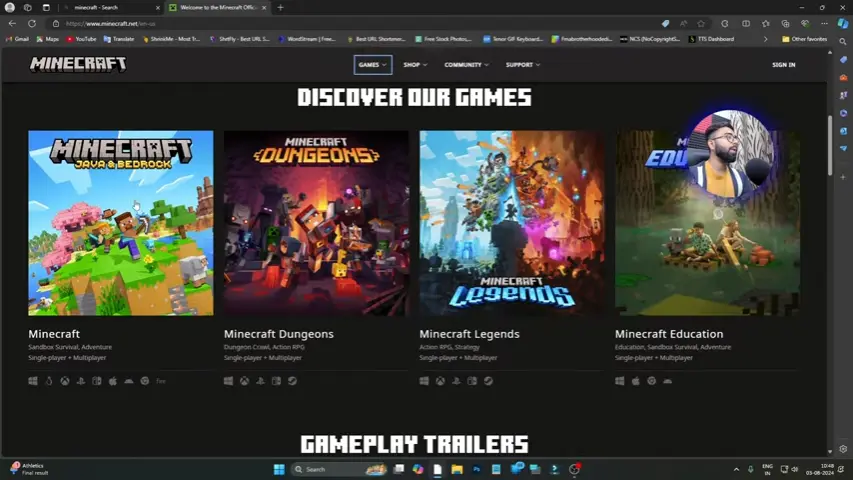Open the Maps bookmark
The image size is (853, 480).
coord(48,39)
